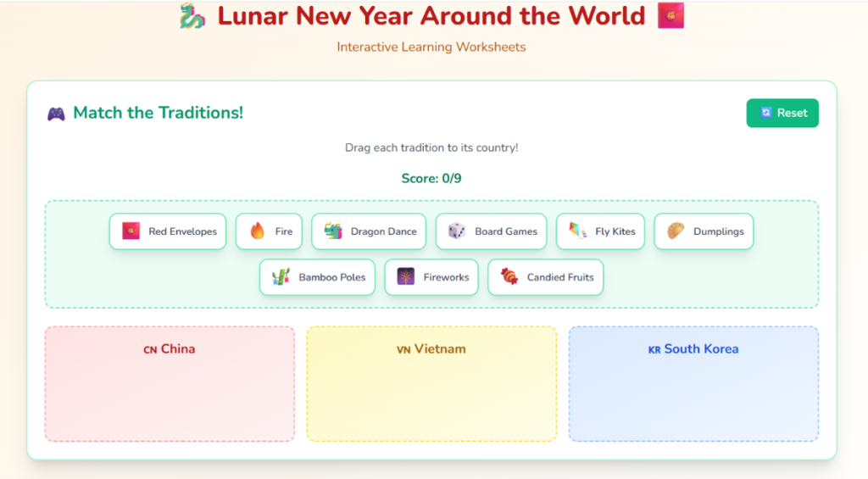Image resolution: width=868 pixels, height=479 pixels.
Task: Select the Dumplings label
Action: (x=719, y=231)
